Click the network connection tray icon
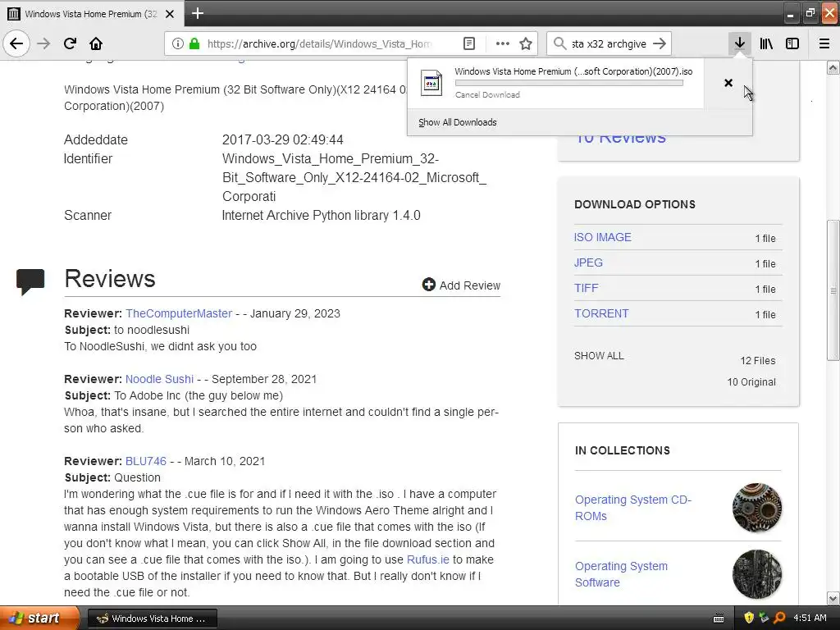Viewport: 840px width, 630px height. point(764,619)
